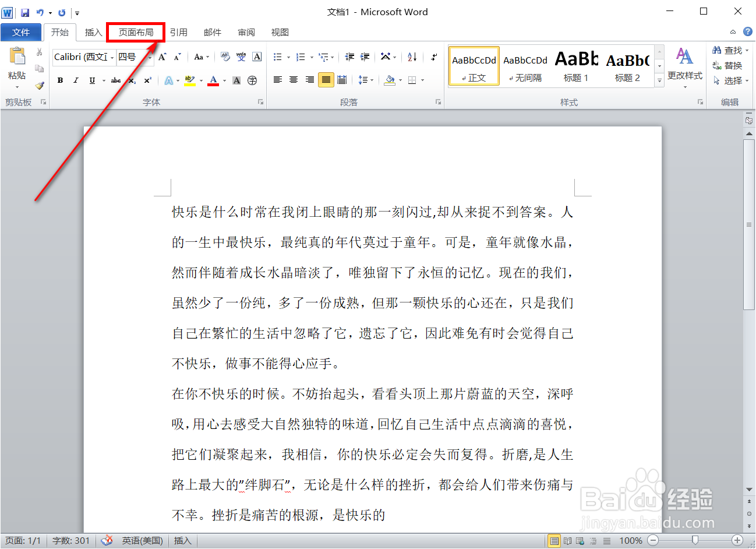Click the spelling check icon in status bar
This screenshot has width=756, height=549.
pyautogui.click(x=107, y=540)
